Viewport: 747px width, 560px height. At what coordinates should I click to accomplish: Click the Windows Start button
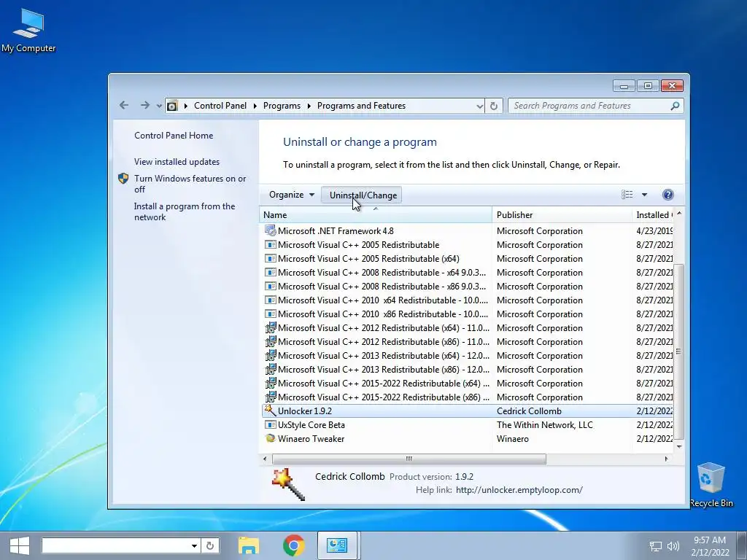pyautogui.click(x=20, y=545)
